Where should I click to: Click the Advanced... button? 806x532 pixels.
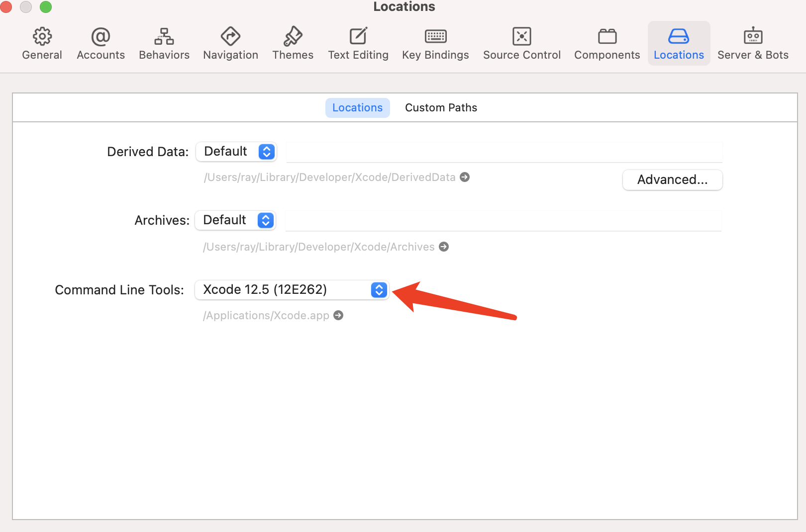tap(672, 180)
